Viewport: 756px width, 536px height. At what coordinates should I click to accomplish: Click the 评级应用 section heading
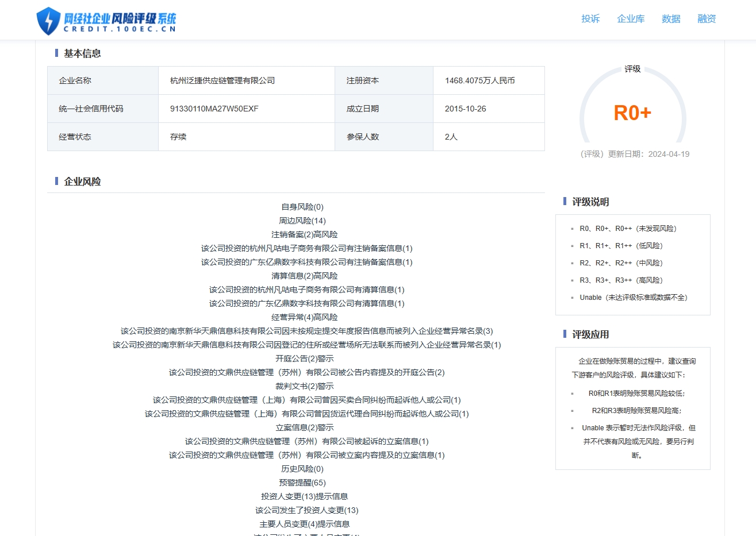(x=590, y=335)
